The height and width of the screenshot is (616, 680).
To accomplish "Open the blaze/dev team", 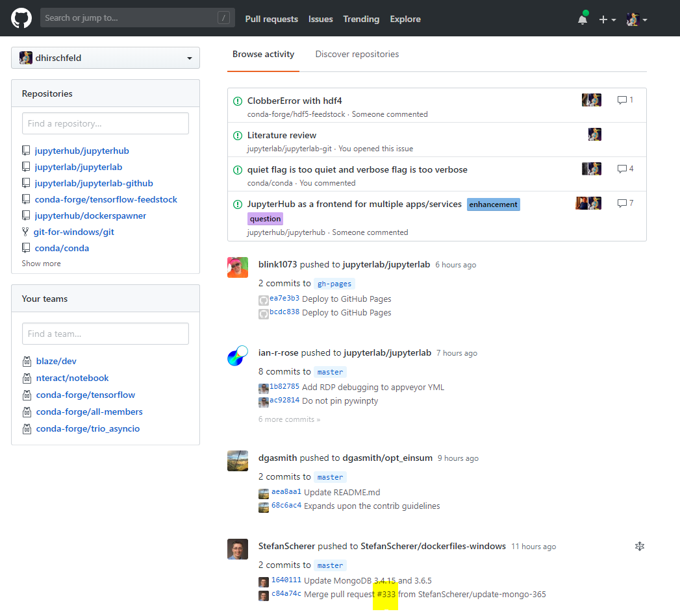I will coord(56,361).
